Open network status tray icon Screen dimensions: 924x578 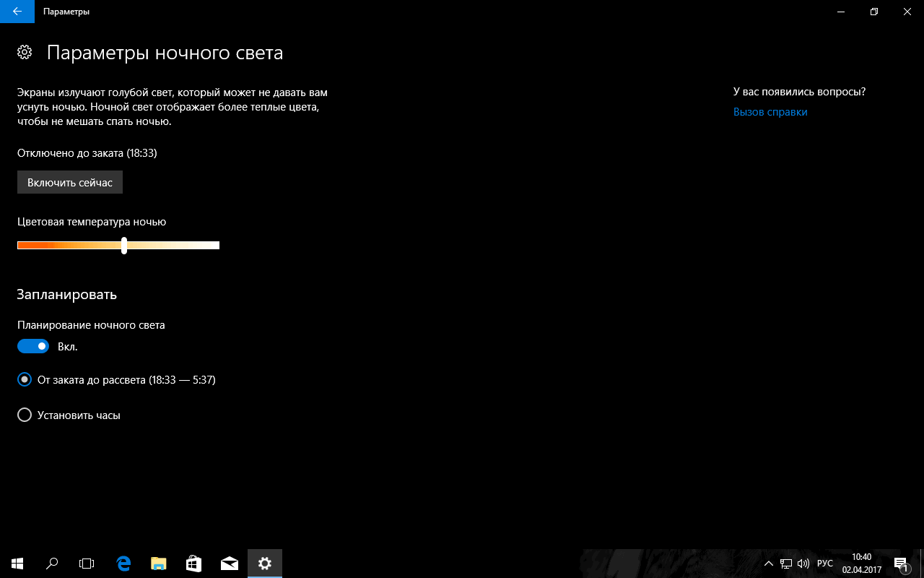[x=786, y=564]
